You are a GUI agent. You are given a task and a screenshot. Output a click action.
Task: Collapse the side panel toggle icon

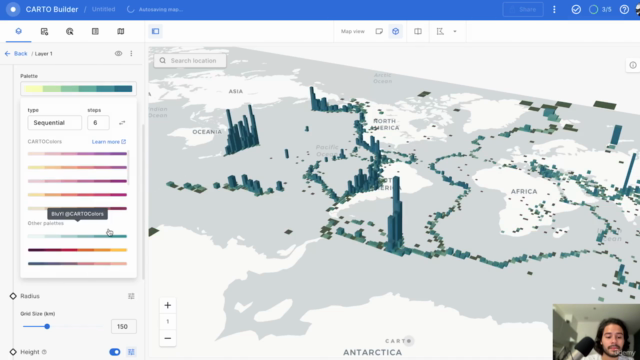pyautogui.click(x=156, y=31)
